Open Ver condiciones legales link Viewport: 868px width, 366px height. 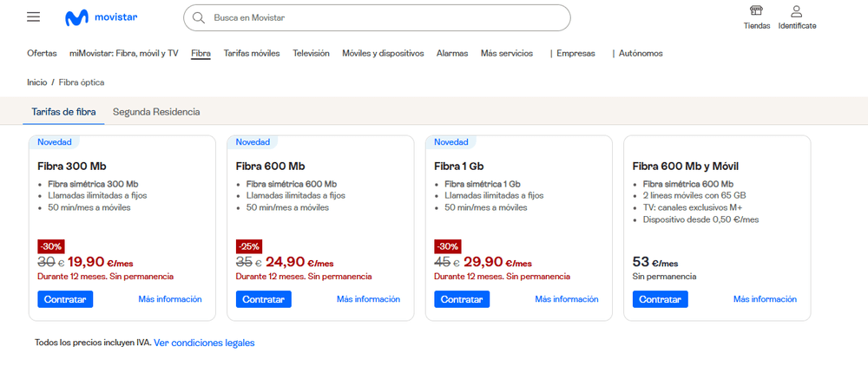pyautogui.click(x=204, y=343)
